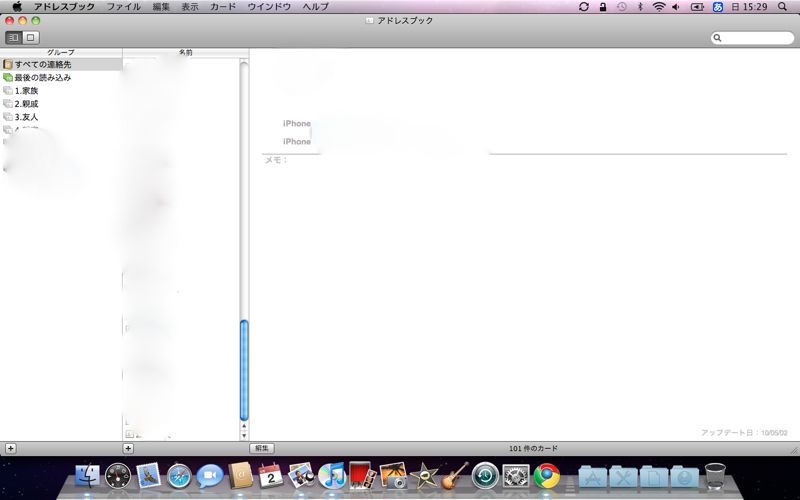Open the ウインドウ menu
Screen dimensions: 800x500
269,7
